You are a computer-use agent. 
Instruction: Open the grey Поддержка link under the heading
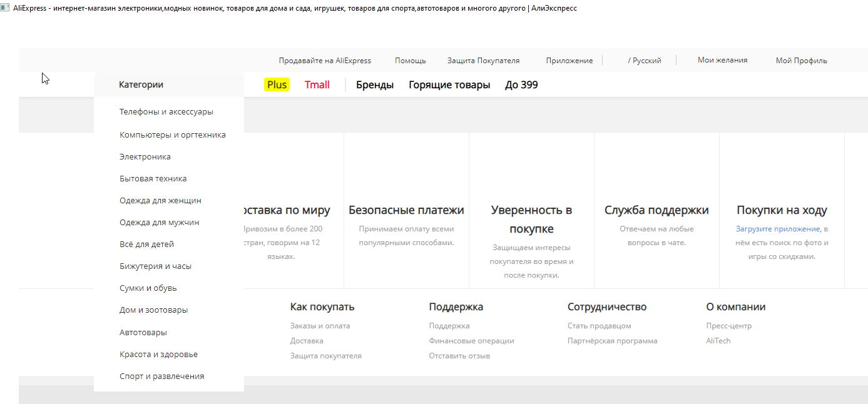(449, 326)
